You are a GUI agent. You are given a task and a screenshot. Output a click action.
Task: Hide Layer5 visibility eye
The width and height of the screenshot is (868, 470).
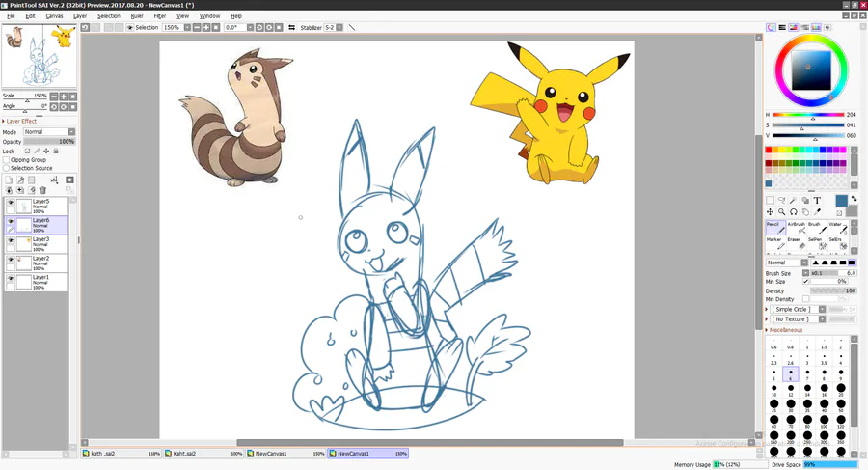click(11, 203)
